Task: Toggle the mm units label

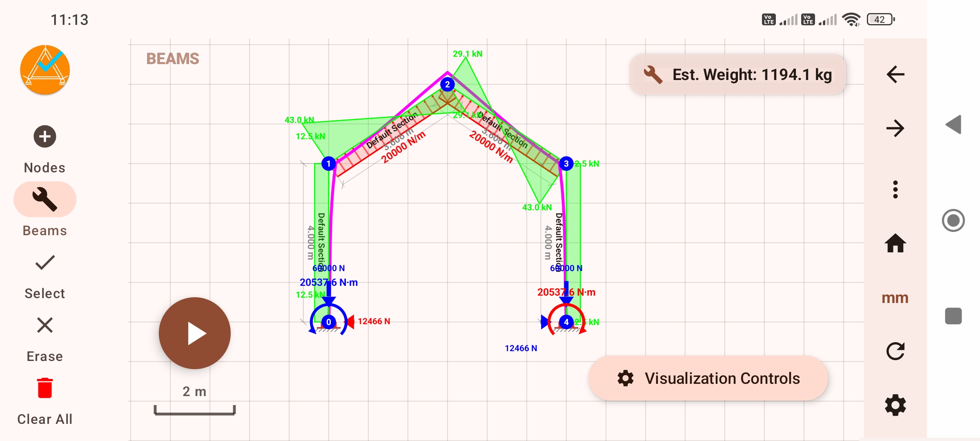Action: [x=895, y=298]
